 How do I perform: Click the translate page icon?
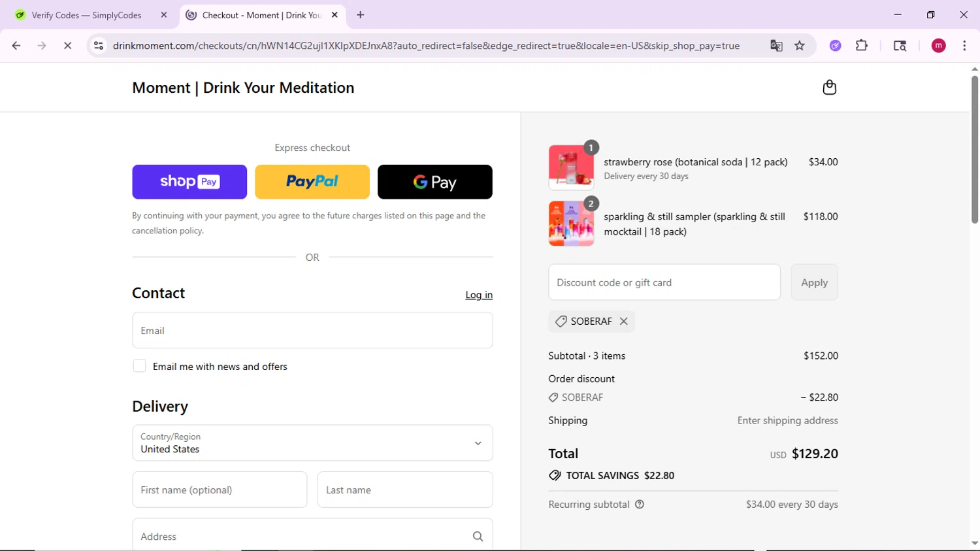(776, 46)
